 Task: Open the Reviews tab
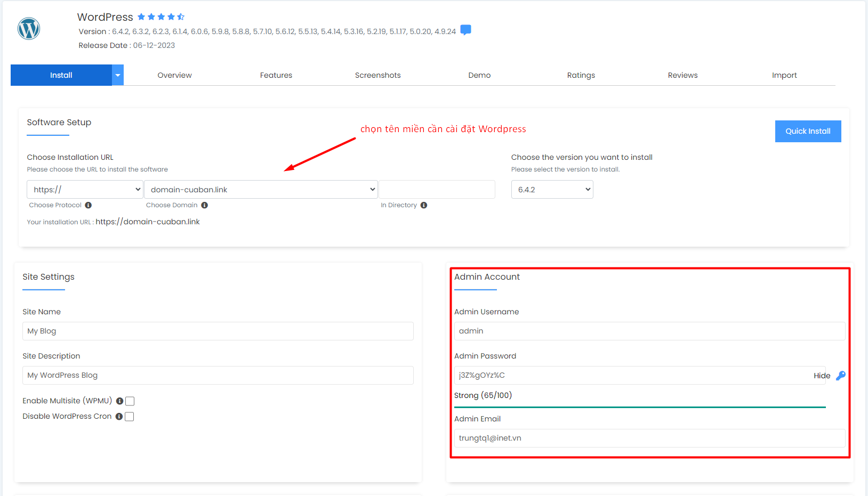coord(683,75)
